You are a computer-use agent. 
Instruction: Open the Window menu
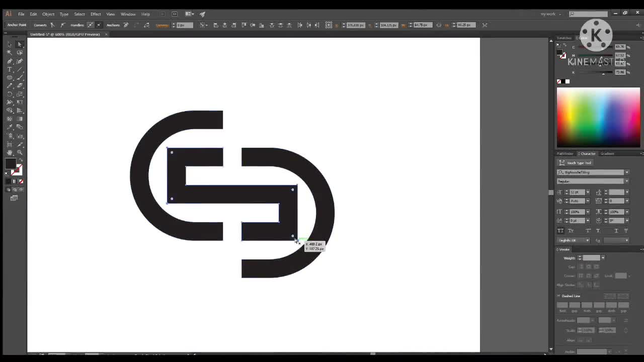click(128, 14)
